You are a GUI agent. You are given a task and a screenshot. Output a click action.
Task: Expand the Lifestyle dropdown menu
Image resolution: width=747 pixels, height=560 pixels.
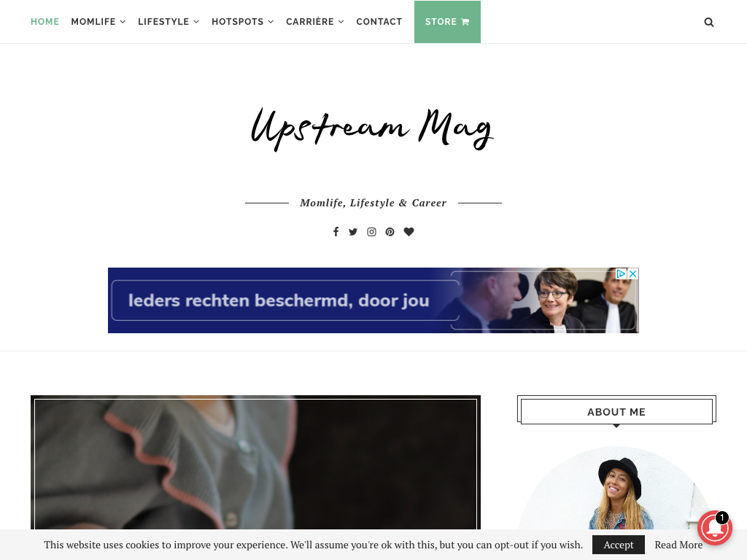click(x=169, y=22)
